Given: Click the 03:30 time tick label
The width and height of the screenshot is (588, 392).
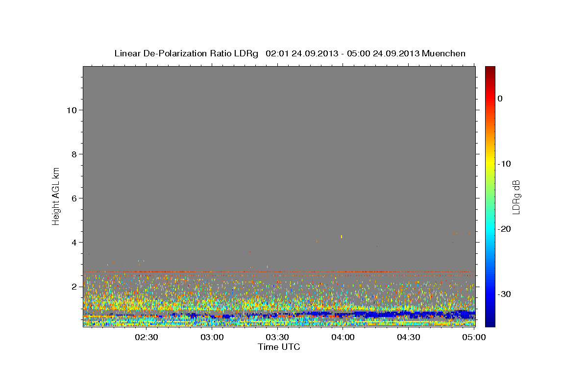Looking at the screenshot, I should click(x=277, y=337).
